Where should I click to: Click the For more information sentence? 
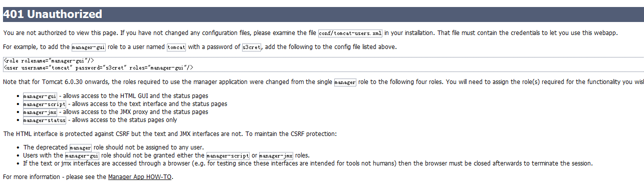pos(88,177)
